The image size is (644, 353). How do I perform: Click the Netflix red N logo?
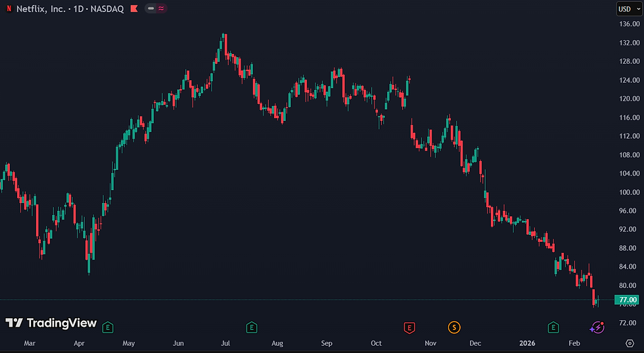point(9,9)
